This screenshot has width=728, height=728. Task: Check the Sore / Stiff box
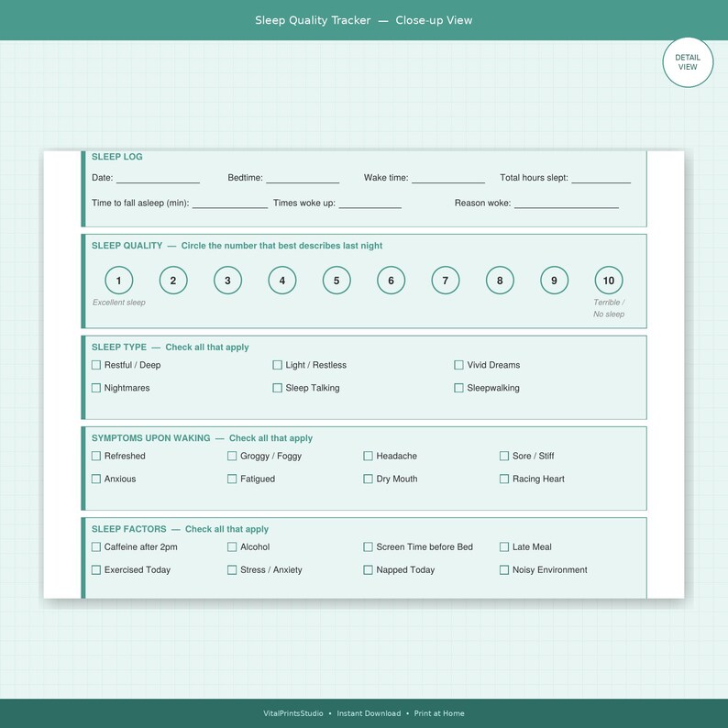pyautogui.click(x=504, y=456)
